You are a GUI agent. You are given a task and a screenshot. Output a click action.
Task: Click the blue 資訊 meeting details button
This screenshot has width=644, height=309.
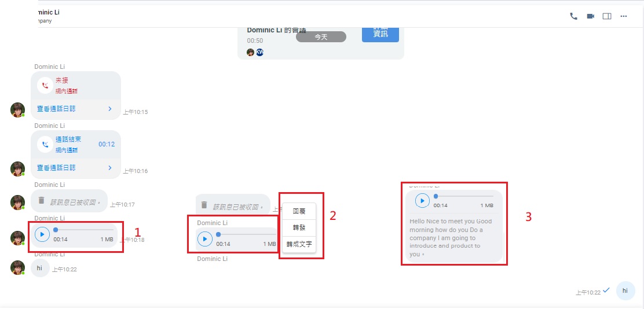[x=380, y=34]
